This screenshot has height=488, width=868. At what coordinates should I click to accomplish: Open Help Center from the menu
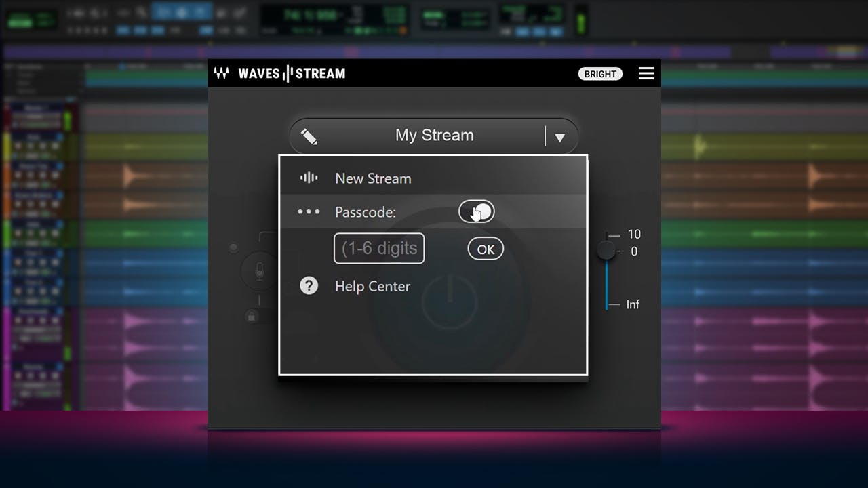372,286
